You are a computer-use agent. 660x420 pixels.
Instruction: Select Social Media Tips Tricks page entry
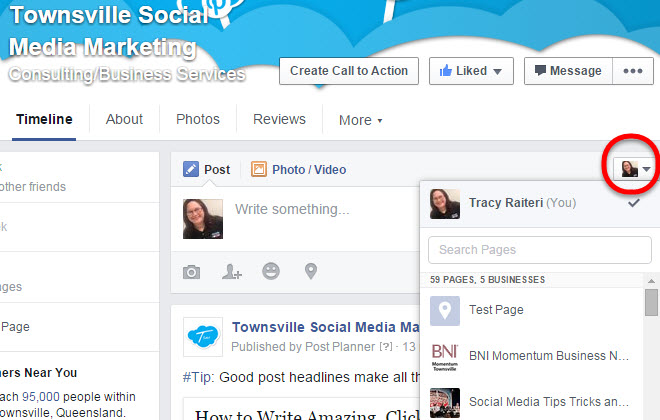tap(532, 402)
